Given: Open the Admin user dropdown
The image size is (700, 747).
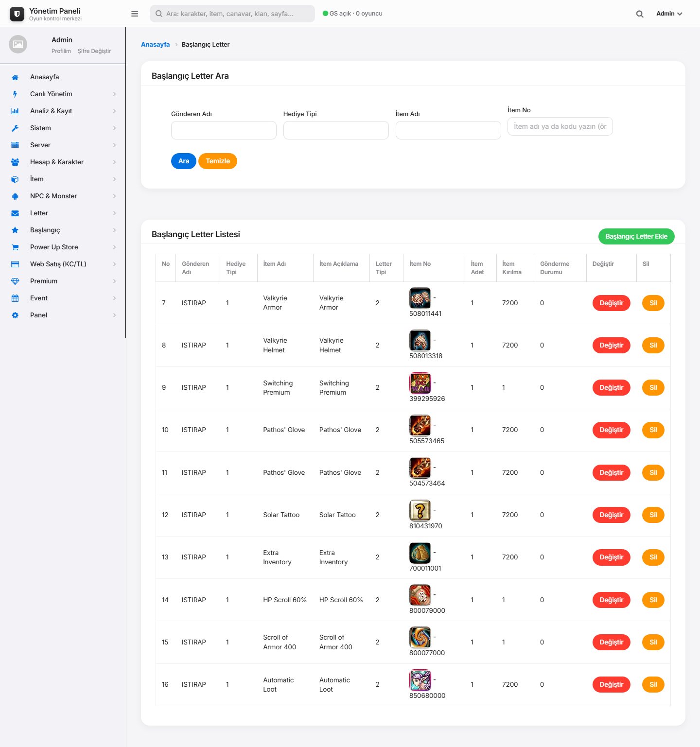Looking at the screenshot, I should click(669, 14).
